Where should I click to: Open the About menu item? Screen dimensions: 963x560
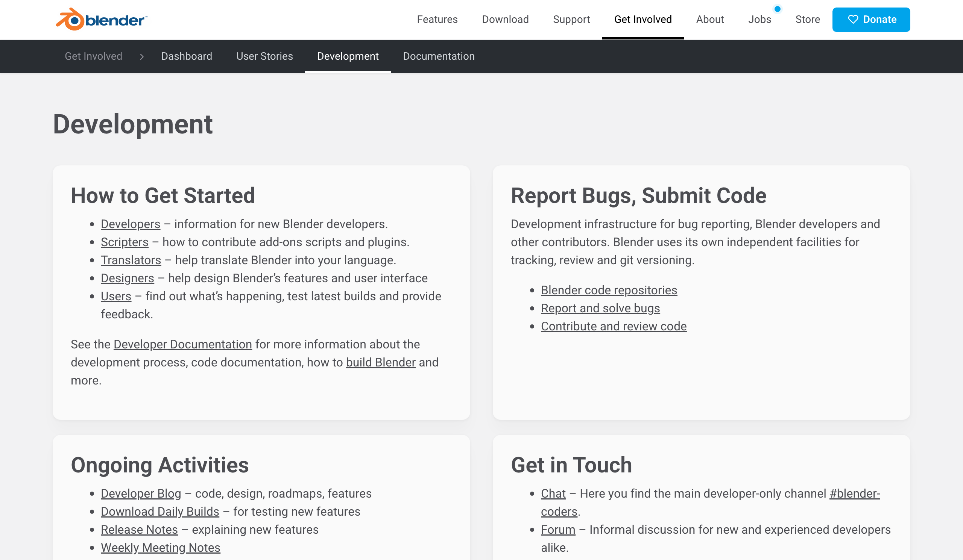click(709, 20)
